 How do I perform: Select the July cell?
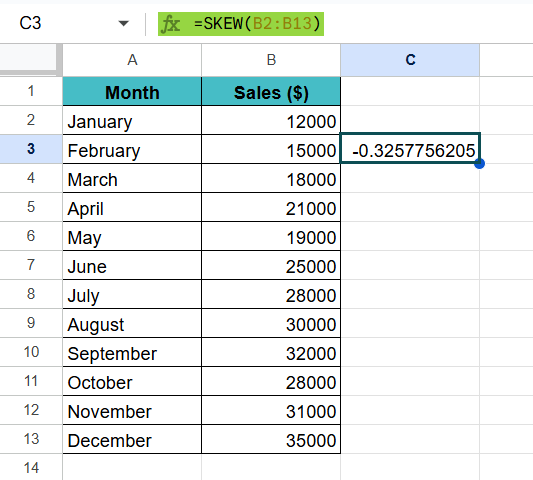(x=132, y=294)
